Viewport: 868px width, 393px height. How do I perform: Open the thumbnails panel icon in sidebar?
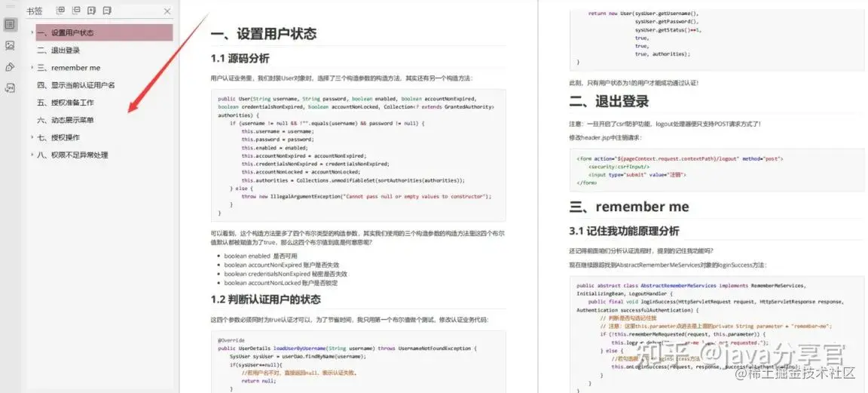10,45
